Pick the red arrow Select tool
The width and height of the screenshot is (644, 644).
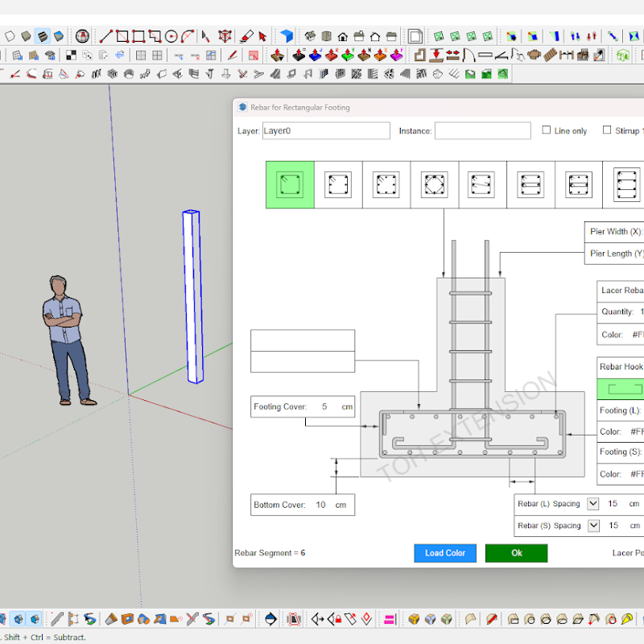click(x=262, y=36)
